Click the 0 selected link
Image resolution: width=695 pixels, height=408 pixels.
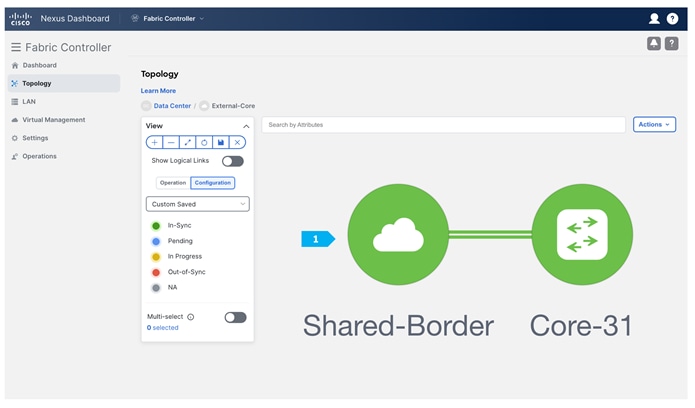[x=163, y=328]
